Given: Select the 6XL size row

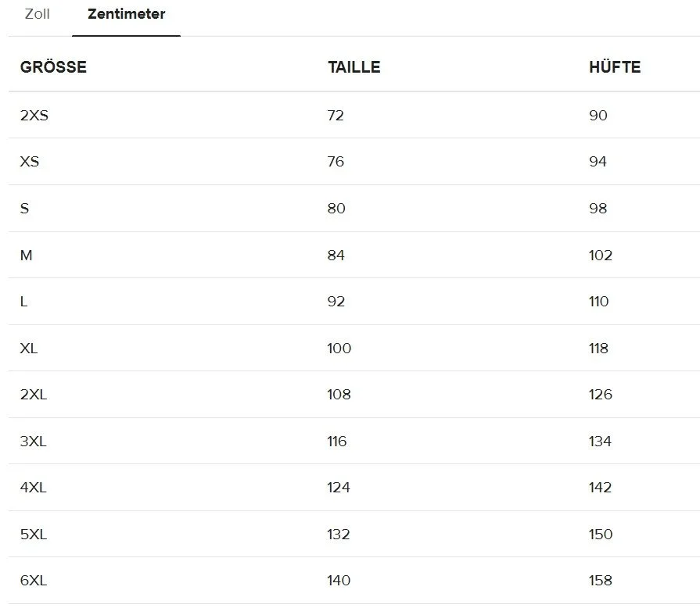Looking at the screenshot, I should (354, 581).
